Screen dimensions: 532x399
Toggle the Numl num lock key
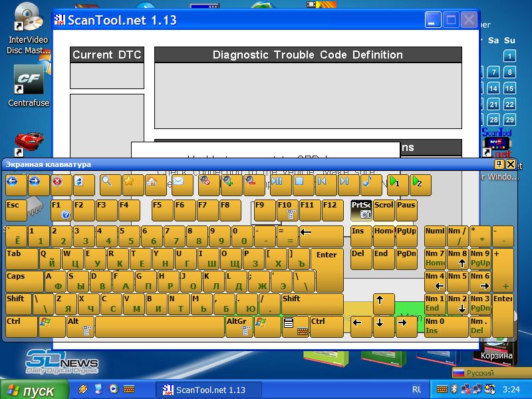coord(435,236)
